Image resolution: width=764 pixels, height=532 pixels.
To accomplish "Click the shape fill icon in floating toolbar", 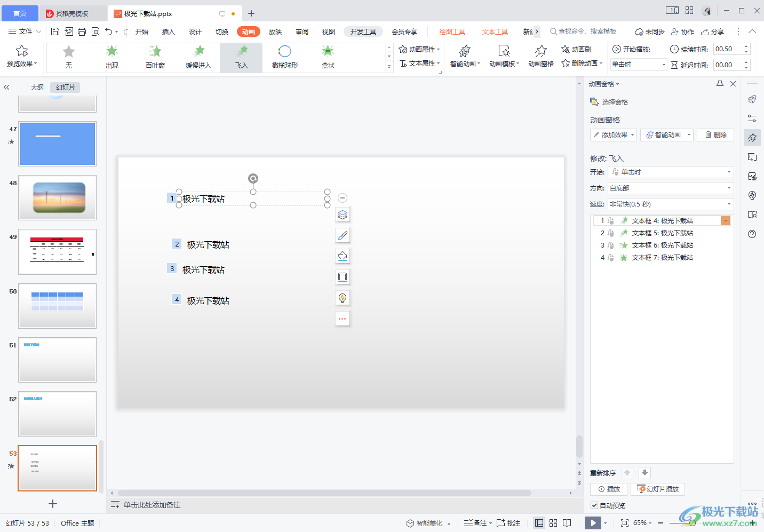I will point(343,256).
